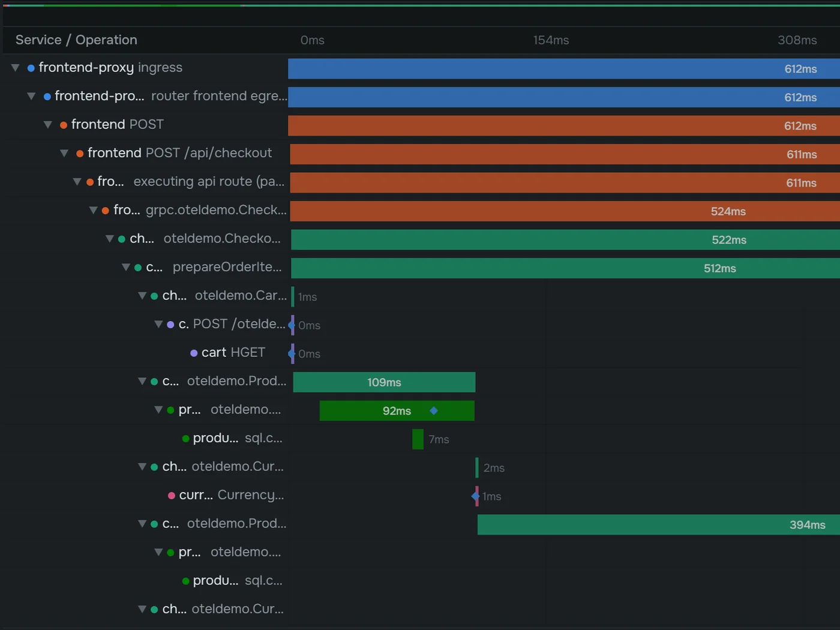Click the 7ms sql span bar
The image size is (840, 630).
tap(418, 439)
